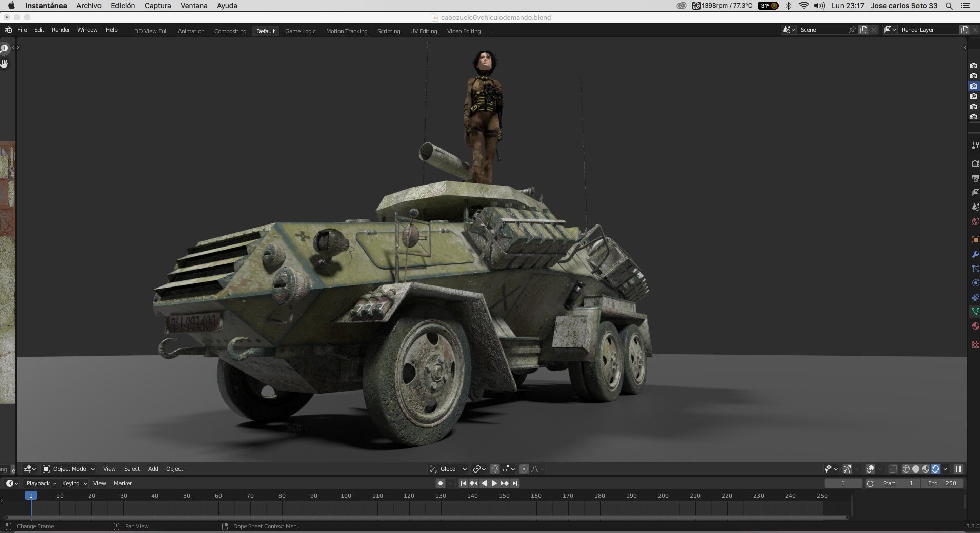Open the Object Mode dropdown
The image size is (980, 533).
69,469
